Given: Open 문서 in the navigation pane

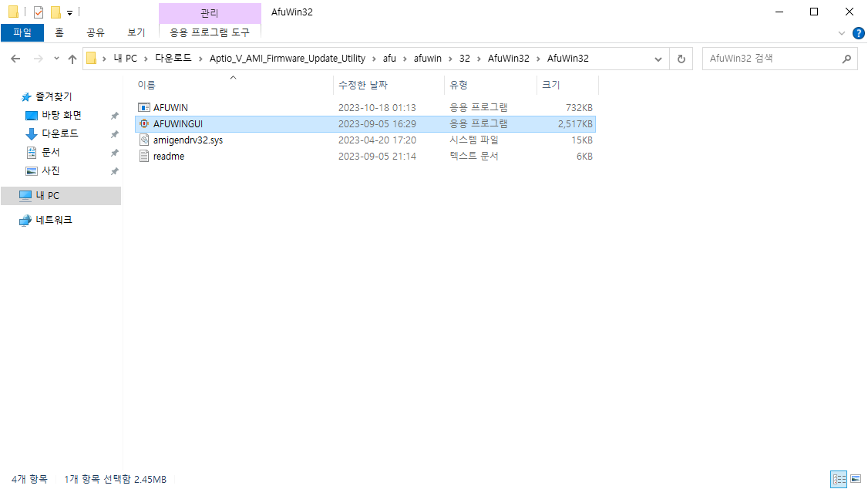Looking at the screenshot, I should [50, 152].
